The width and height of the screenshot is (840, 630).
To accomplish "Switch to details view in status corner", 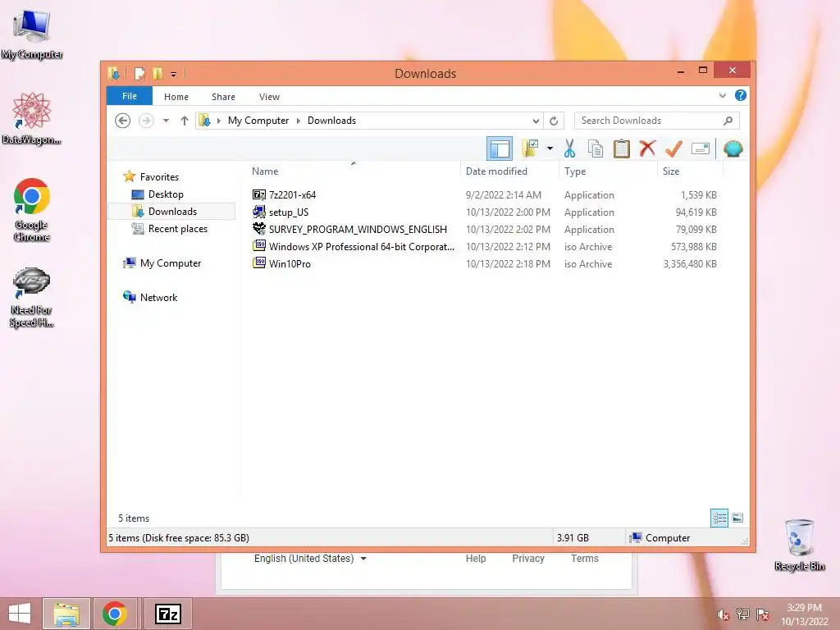I will (719, 518).
